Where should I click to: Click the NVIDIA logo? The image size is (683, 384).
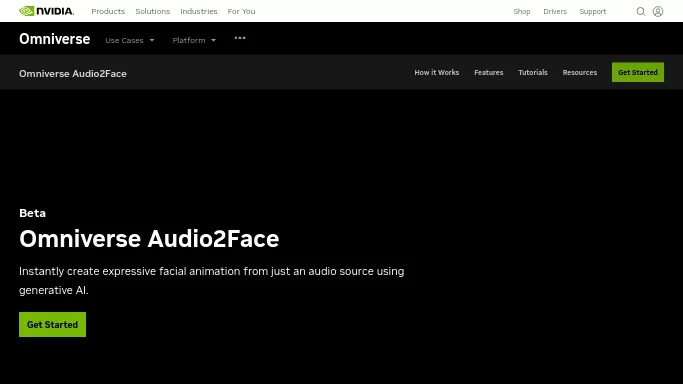pos(47,11)
